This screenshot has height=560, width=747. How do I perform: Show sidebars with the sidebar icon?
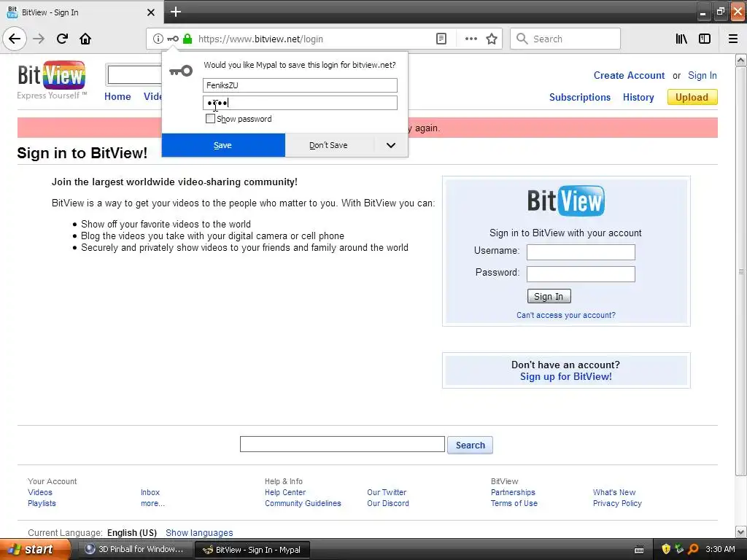[x=705, y=39]
